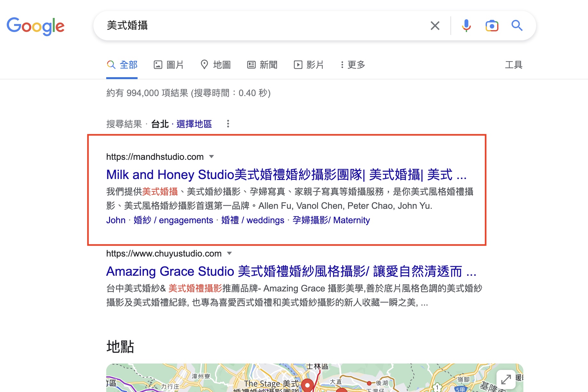
Task: Clear the search box with the X icon
Action: click(435, 26)
